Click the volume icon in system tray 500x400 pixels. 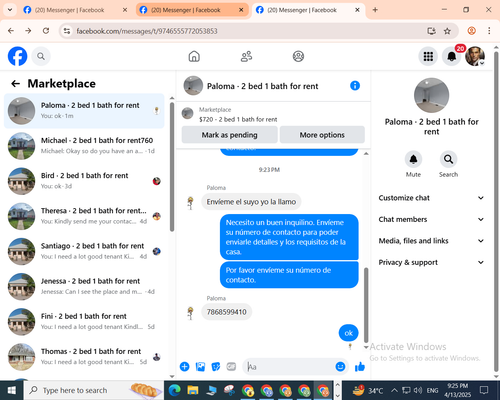[x=417, y=390]
